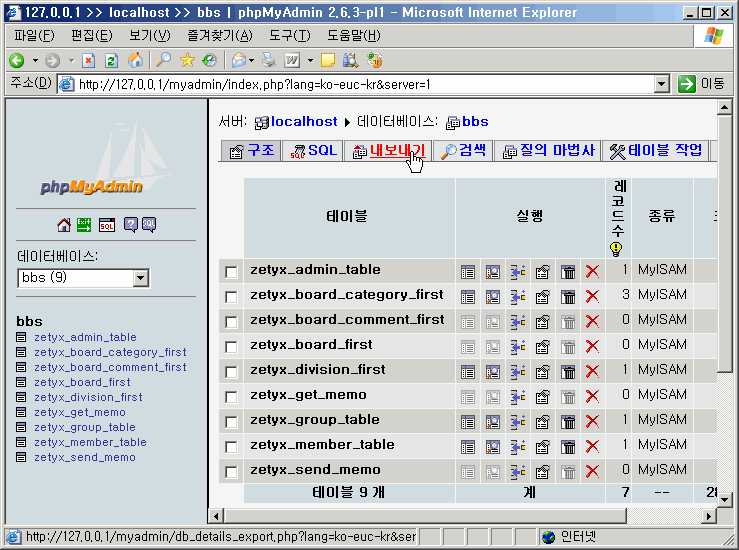
Task: Click the insert icon for zetyx_get_memo
Action: 518,397
